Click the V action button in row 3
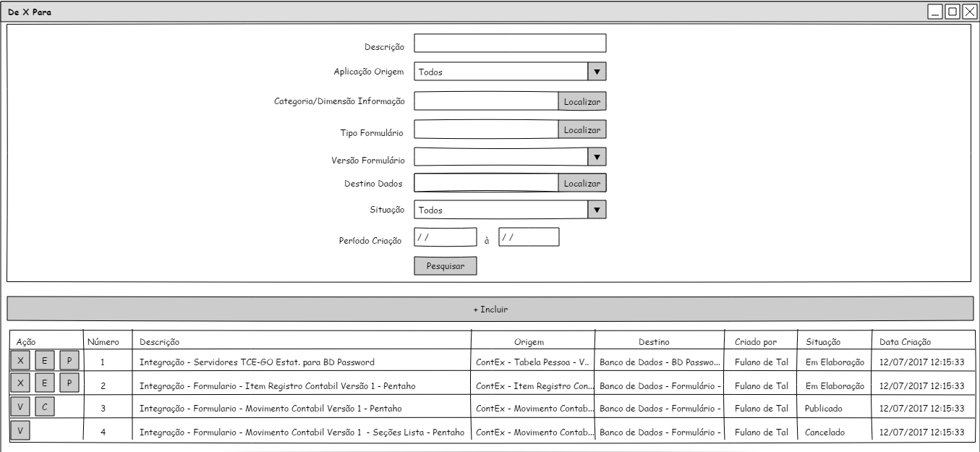980x452 pixels. click(20, 407)
